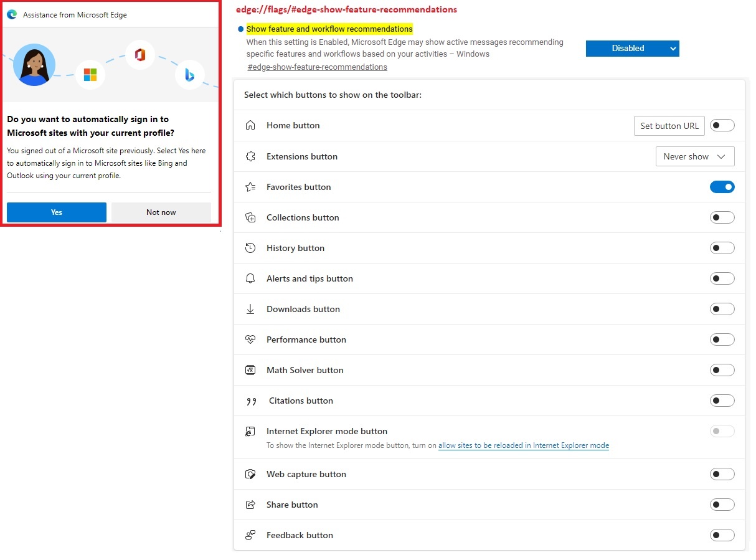Open the Disabled flag dropdown
This screenshot has width=756, height=560.
coord(633,49)
